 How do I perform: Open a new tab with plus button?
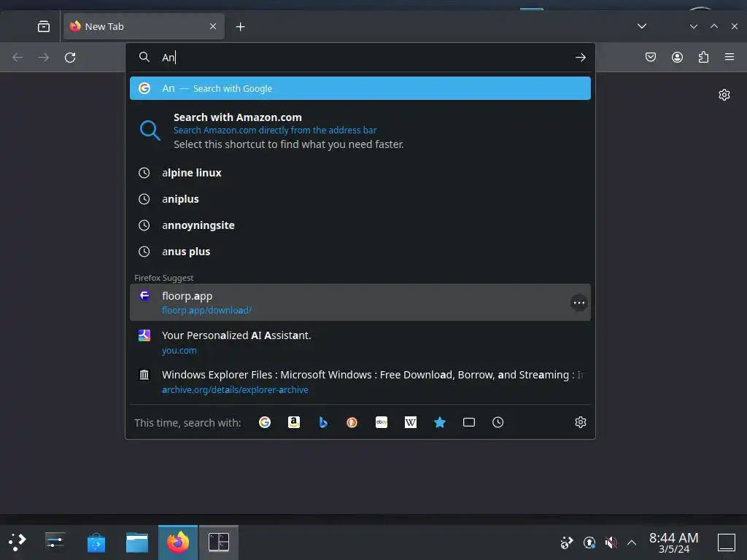pyautogui.click(x=241, y=27)
